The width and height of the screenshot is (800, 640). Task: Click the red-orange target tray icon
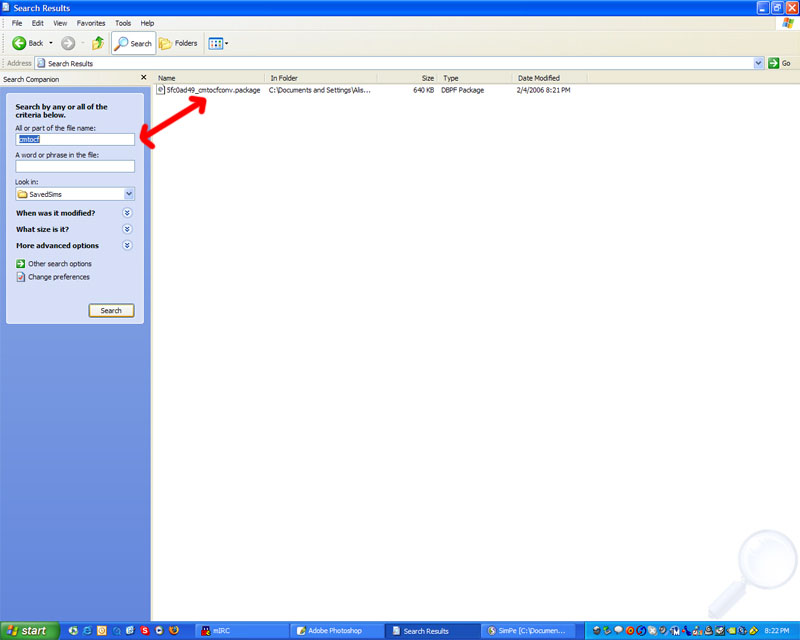click(630, 631)
